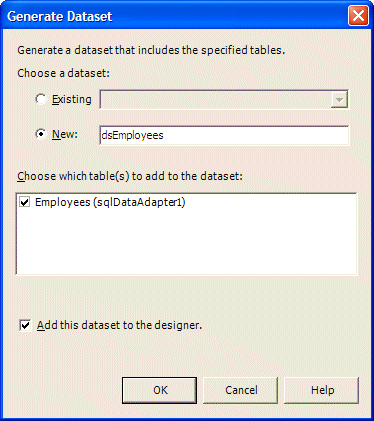Image resolution: width=374 pixels, height=421 pixels.
Task: Confirm with the OK button
Action: point(159,390)
